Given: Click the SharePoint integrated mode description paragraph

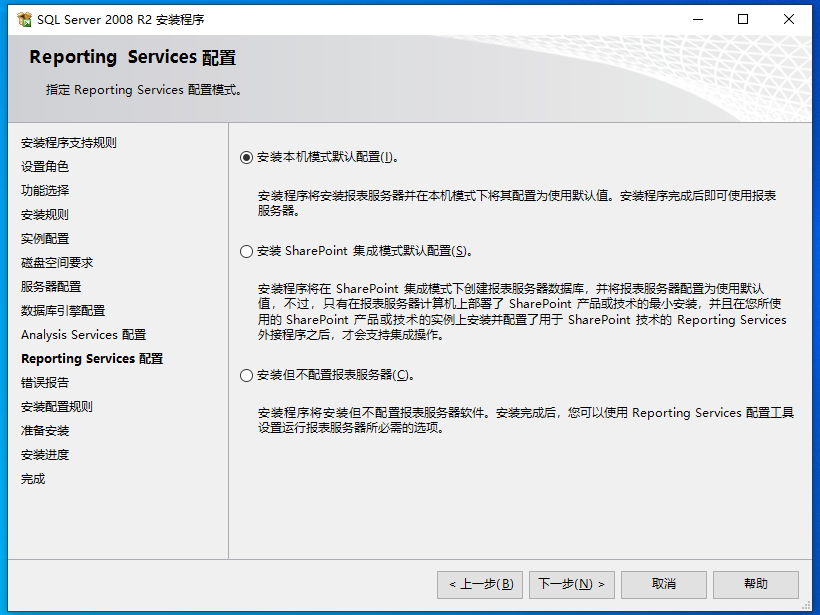Looking at the screenshot, I should pyautogui.click(x=522, y=312).
